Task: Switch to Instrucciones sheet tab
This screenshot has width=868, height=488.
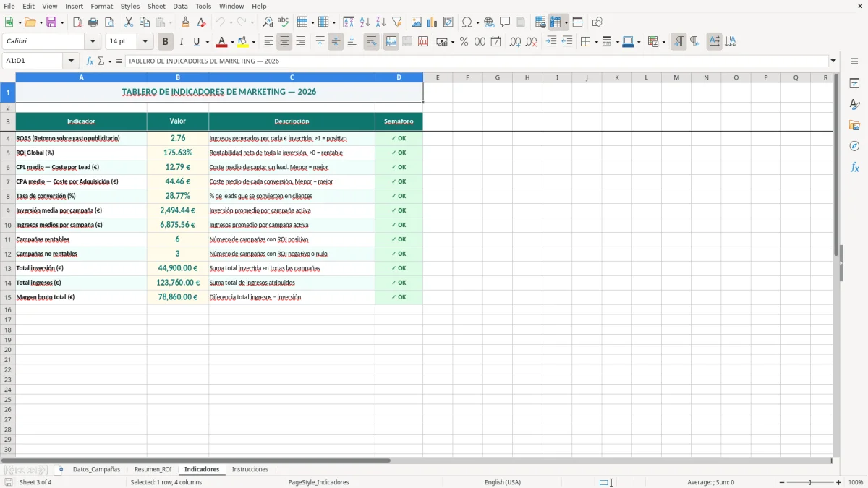Action: pos(250,470)
